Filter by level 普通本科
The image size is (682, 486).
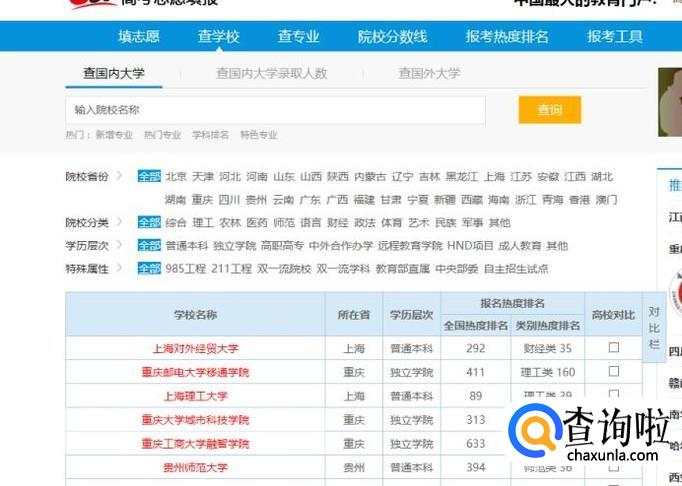[187, 246]
